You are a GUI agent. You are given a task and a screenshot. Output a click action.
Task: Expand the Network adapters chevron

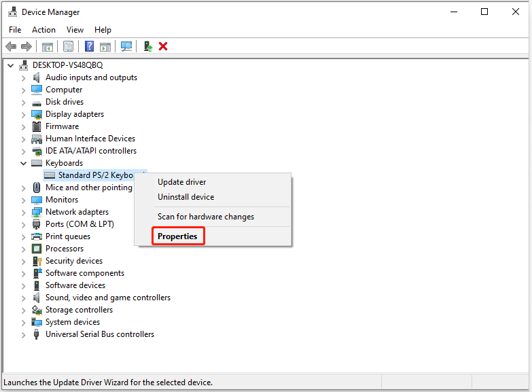(x=23, y=213)
